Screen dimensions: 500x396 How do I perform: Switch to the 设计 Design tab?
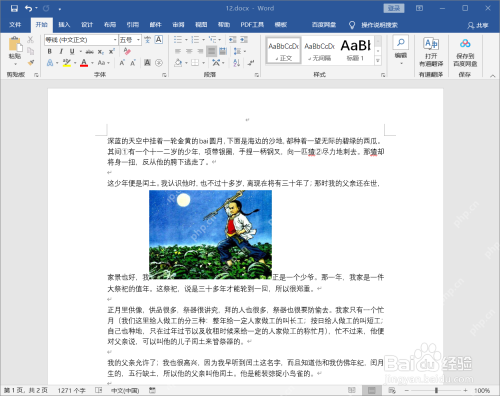[x=87, y=25]
